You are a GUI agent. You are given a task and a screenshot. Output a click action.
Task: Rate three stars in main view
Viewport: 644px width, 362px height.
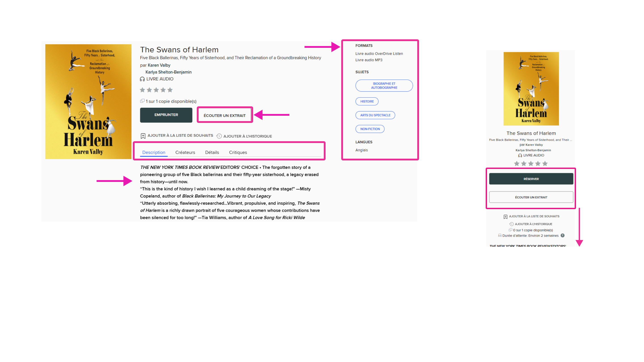tap(156, 90)
